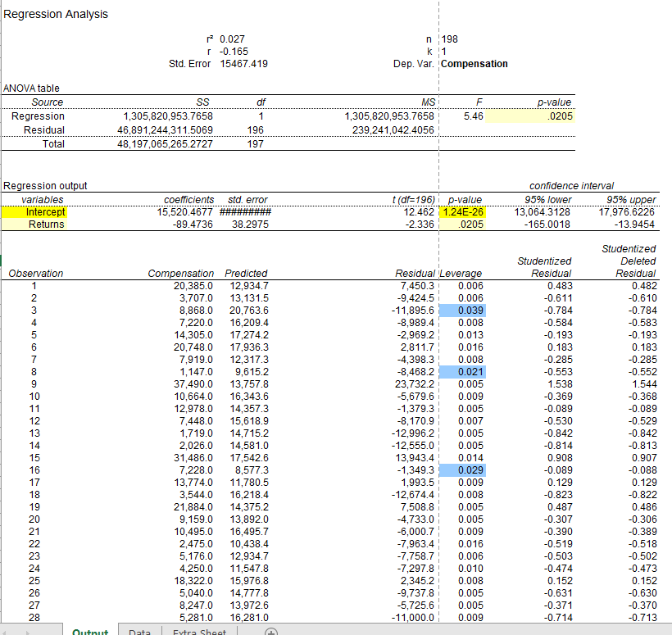Select the 95% lower value 13,064.3128

pyautogui.click(x=543, y=212)
